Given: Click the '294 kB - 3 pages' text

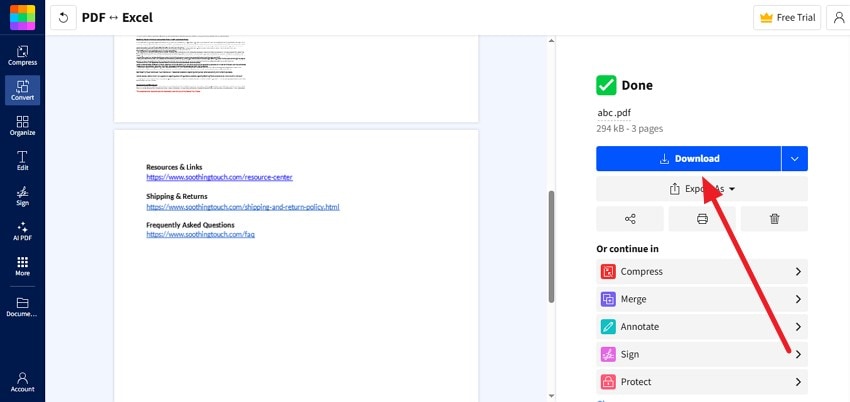Looking at the screenshot, I should [x=629, y=129].
